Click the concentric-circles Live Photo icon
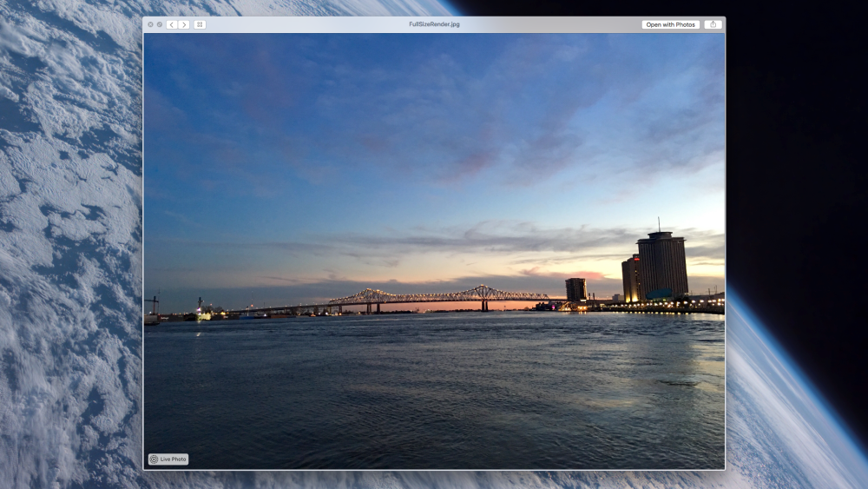The width and height of the screenshot is (868, 489). [x=154, y=459]
